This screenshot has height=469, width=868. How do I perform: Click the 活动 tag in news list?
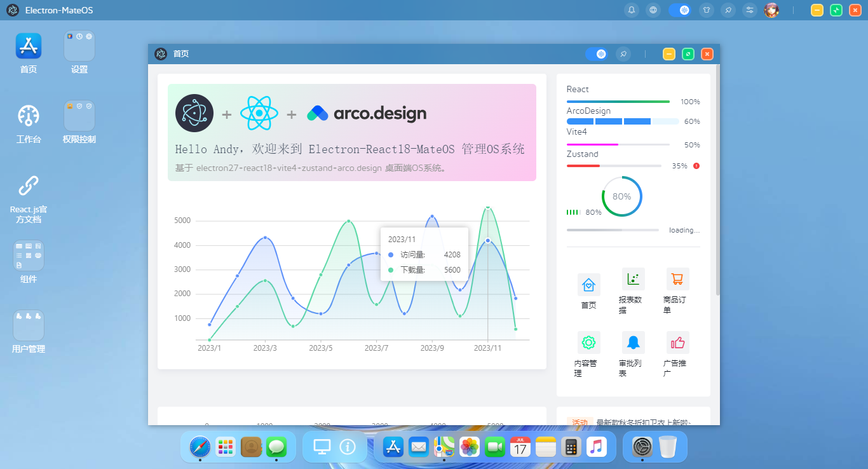coord(580,422)
